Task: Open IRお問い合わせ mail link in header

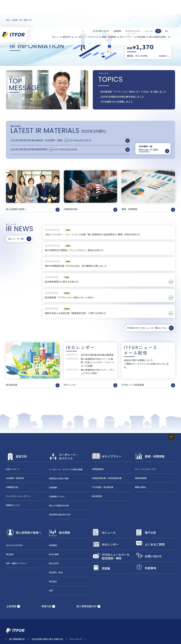Action: pos(101,31)
